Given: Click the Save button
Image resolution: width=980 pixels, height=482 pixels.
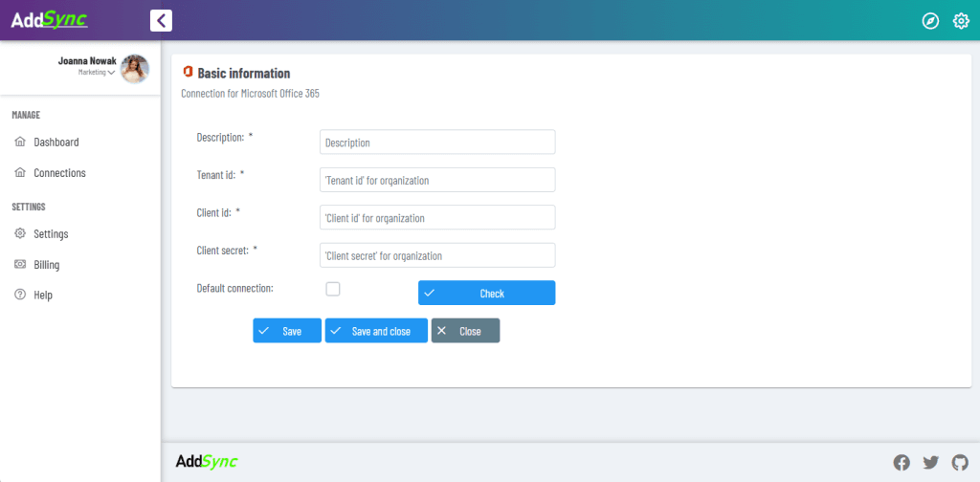Looking at the screenshot, I should point(287,331).
